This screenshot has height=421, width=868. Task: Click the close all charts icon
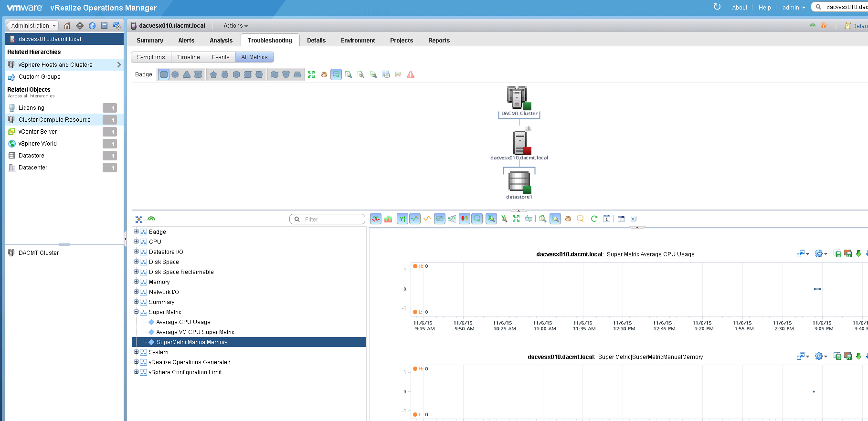[x=634, y=219]
